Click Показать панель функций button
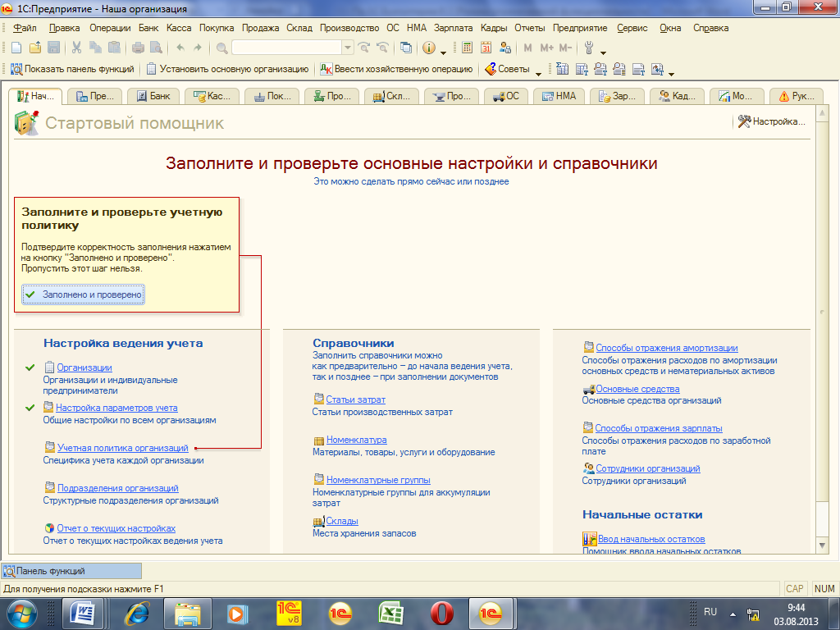840x630 pixels. pyautogui.click(x=73, y=69)
